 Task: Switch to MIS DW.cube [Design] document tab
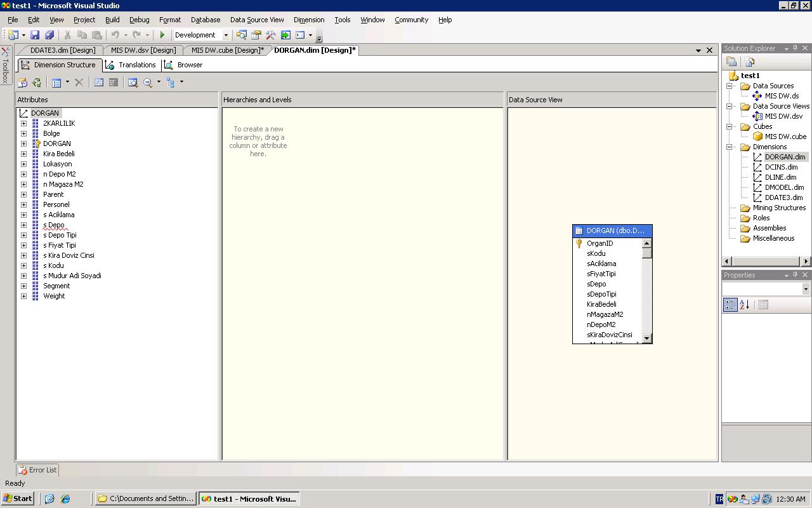click(228, 50)
